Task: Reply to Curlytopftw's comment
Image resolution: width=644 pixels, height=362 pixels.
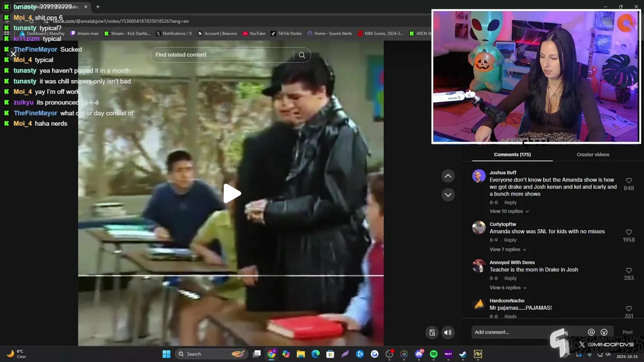Action: pyautogui.click(x=510, y=240)
